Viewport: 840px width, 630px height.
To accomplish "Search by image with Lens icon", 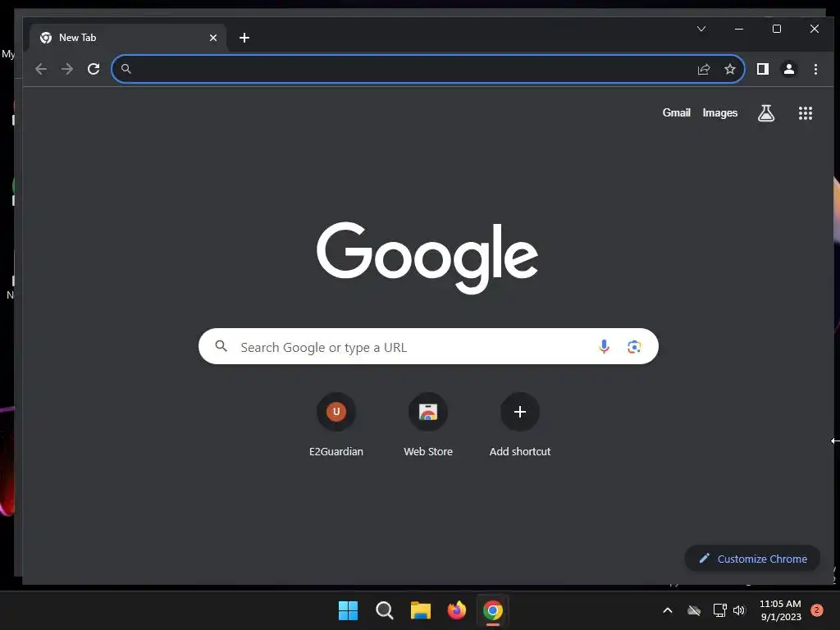I will pyautogui.click(x=634, y=347).
